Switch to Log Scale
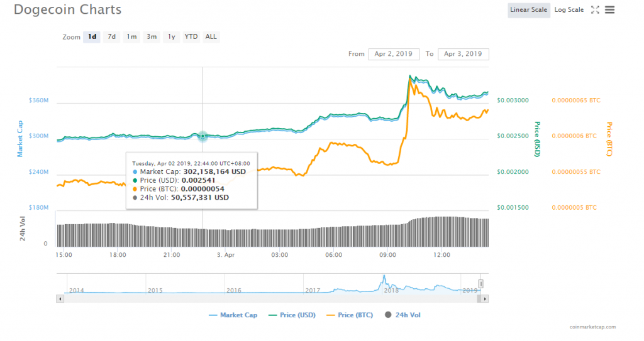The height and width of the screenshot is (341, 644). tap(569, 10)
